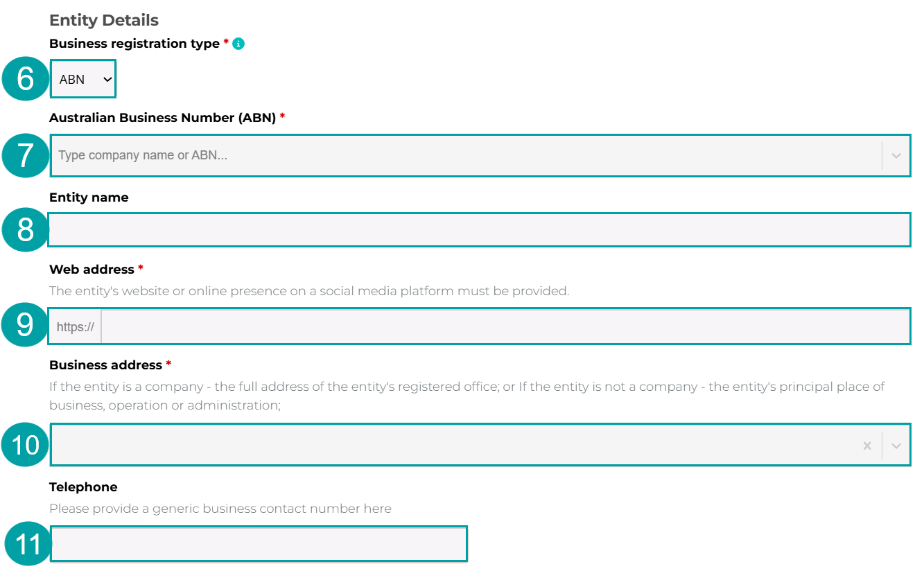Click the Business registration type label
924x580 pixels.
pyautogui.click(x=134, y=43)
